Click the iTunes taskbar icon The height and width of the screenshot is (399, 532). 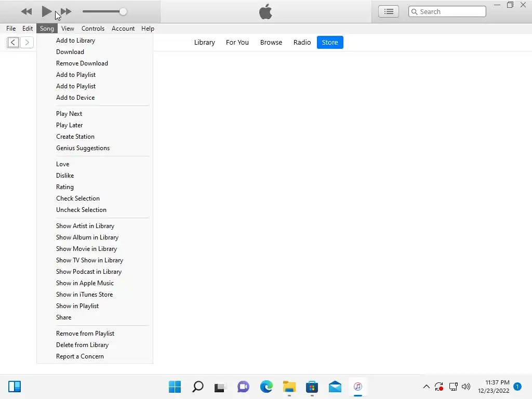(x=358, y=387)
